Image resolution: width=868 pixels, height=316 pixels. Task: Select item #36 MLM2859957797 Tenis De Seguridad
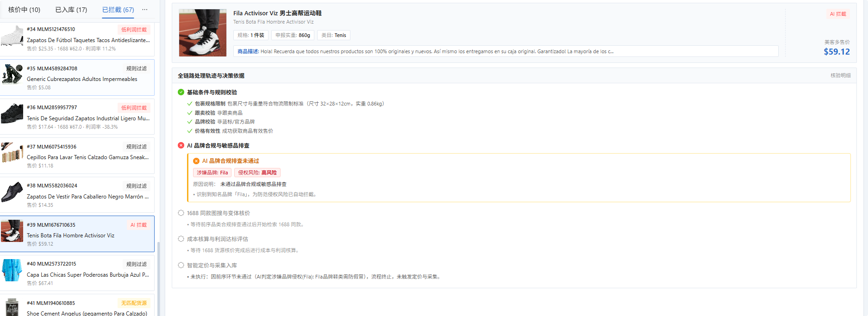tap(77, 117)
